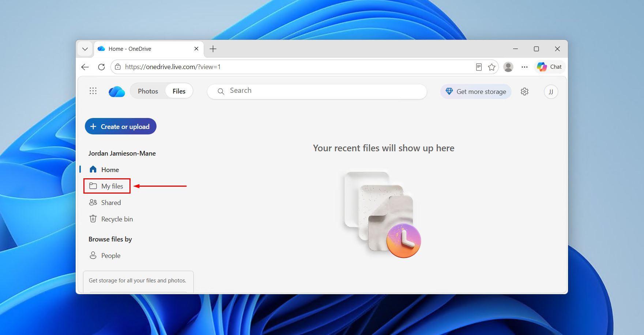Image resolution: width=644 pixels, height=335 pixels.
Task: Maximize the browser window
Action: (536, 49)
